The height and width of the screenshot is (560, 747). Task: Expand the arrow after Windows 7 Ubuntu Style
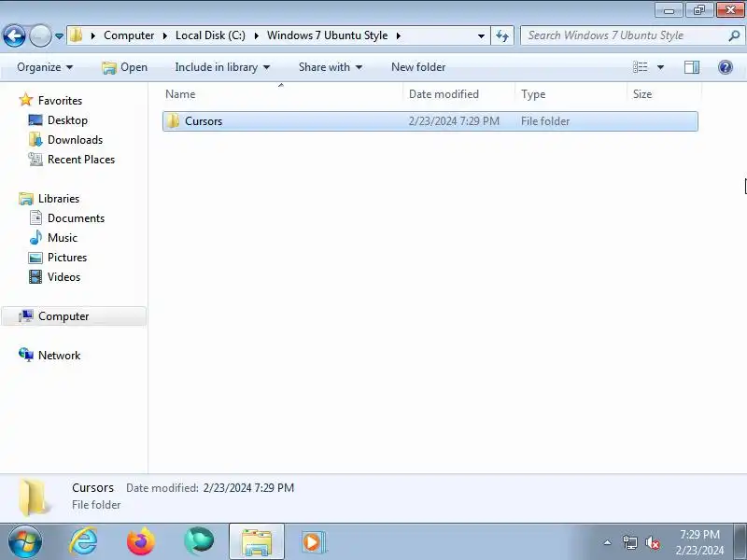(399, 35)
